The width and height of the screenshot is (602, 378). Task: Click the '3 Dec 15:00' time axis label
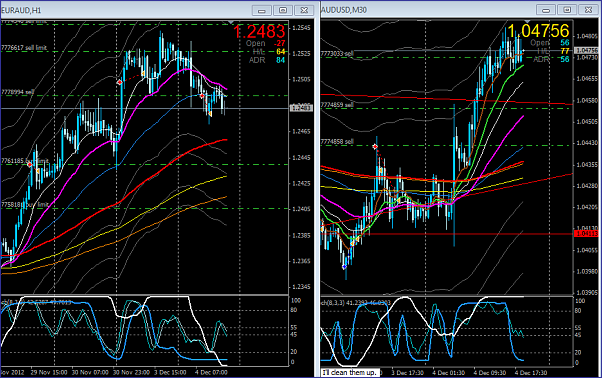pos(170,372)
